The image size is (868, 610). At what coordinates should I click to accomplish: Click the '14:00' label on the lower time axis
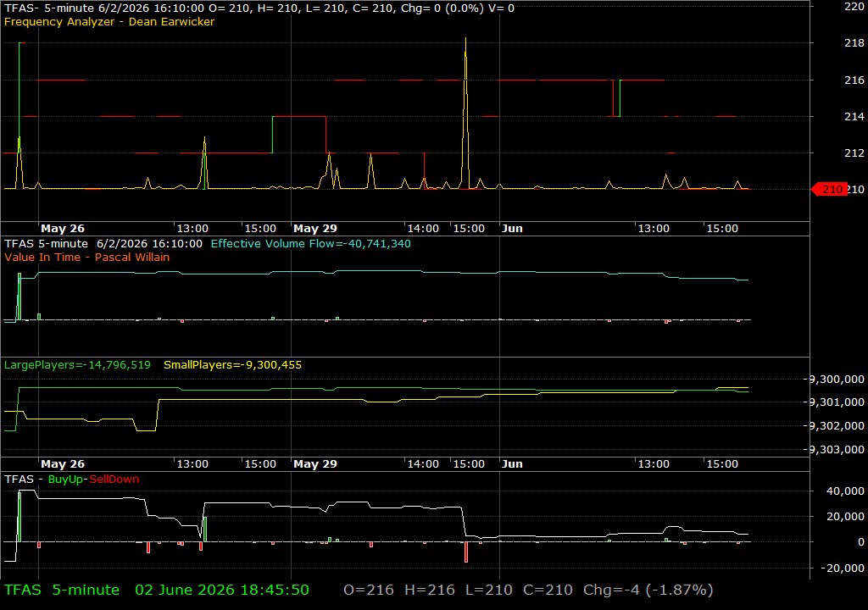click(x=423, y=464)
